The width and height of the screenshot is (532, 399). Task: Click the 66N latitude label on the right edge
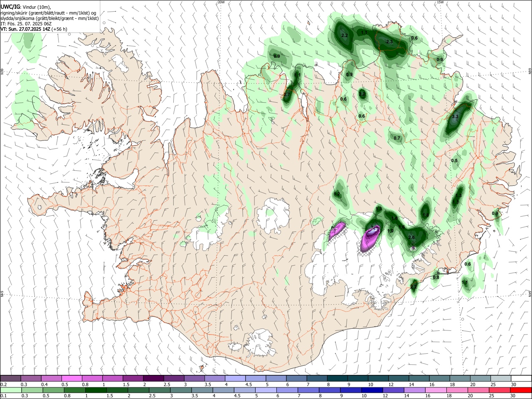(x=530, y=71)
